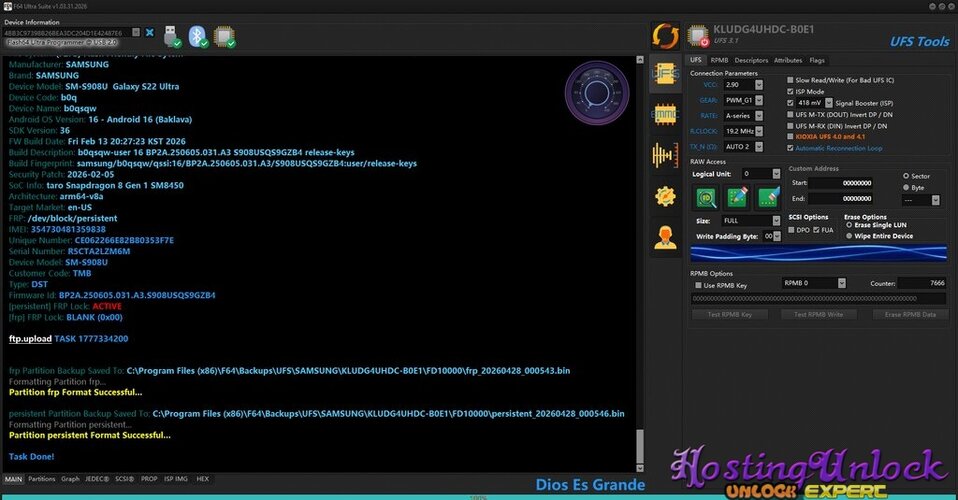Open the RATE A-series dropdown
Screen dimensions: 958x500
(758, 116)
